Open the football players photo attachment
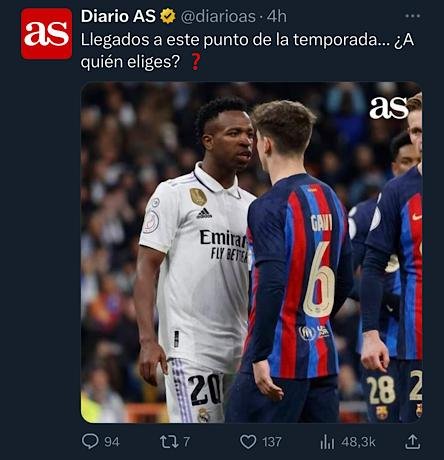 [x=252, y=252]
